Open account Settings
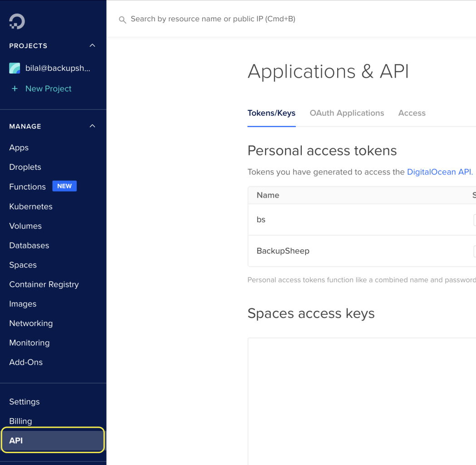Image resolution: width=476 pixels, height=465 pixels. pyautogui.click(x=25, y=401)
